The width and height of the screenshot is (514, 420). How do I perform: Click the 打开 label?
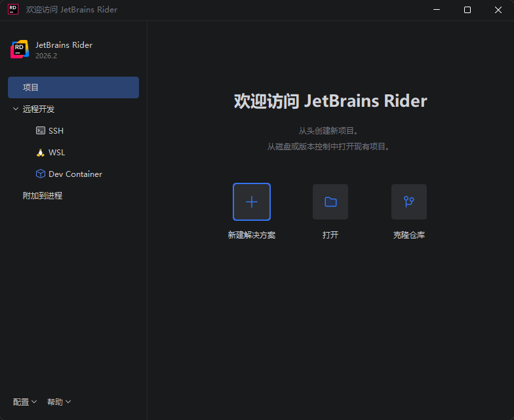click(x=330, y=235)
